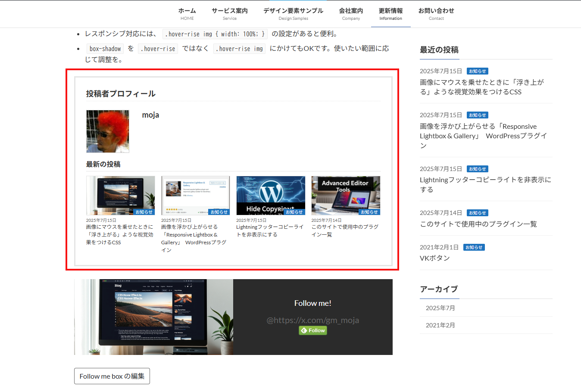Click the green Follow button
Image resolution: width=581 pixels, height=392 pixels.
click(313, 330)
